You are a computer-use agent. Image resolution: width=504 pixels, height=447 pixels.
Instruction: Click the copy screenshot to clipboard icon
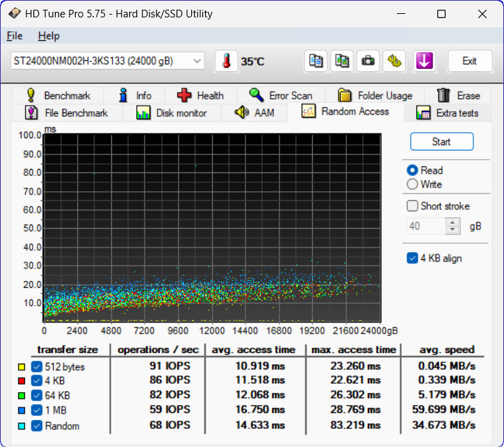342,61
